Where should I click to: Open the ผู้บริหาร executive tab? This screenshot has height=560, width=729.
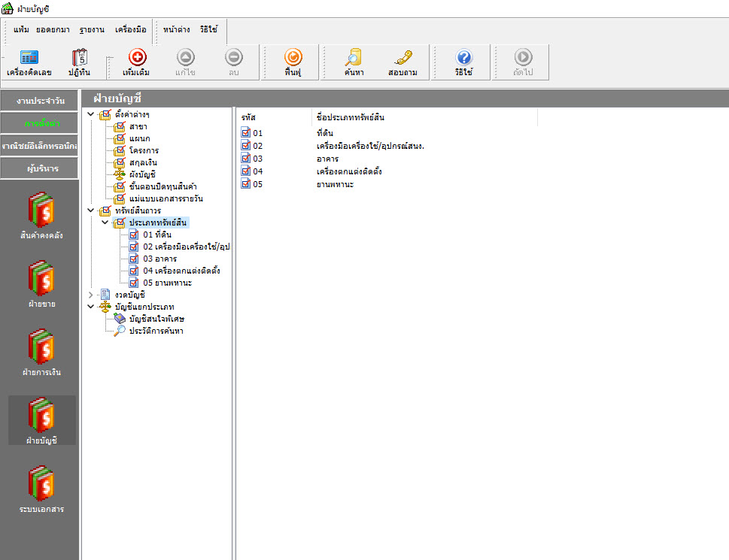click(x=39, y=168)
